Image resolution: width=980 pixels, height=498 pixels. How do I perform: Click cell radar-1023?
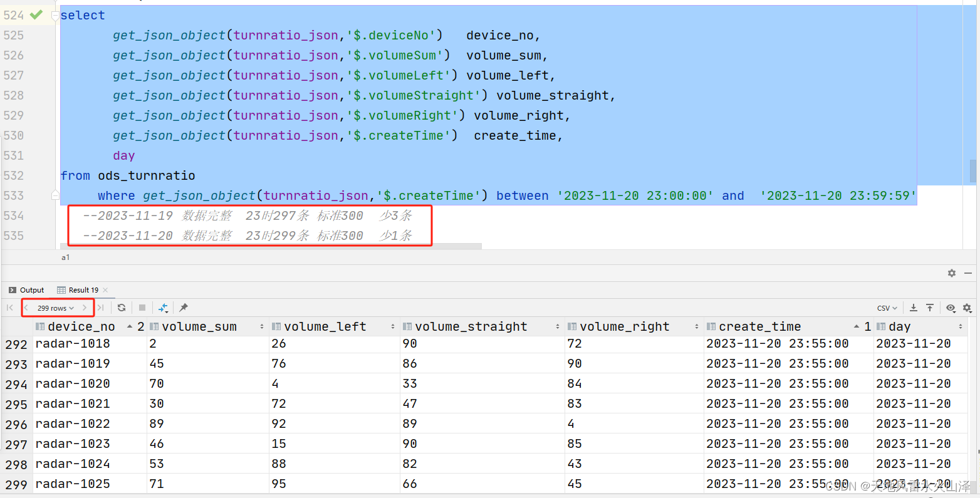90,444
